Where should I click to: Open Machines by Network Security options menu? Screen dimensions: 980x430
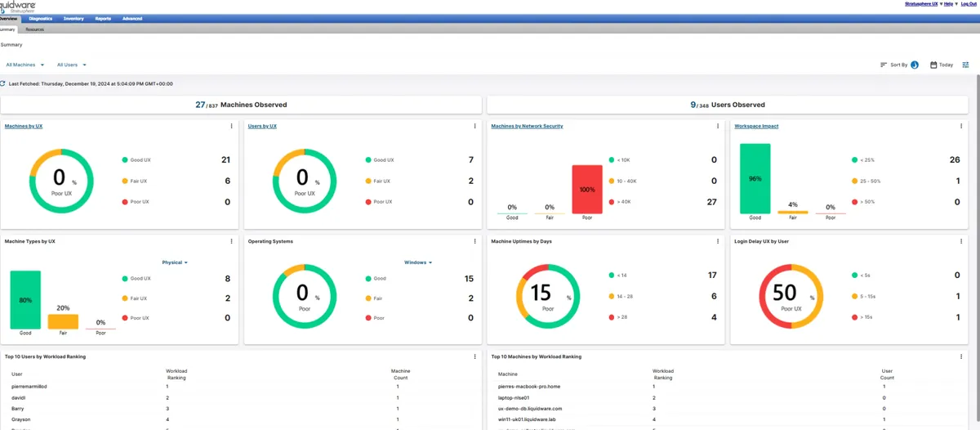point(719,126)
